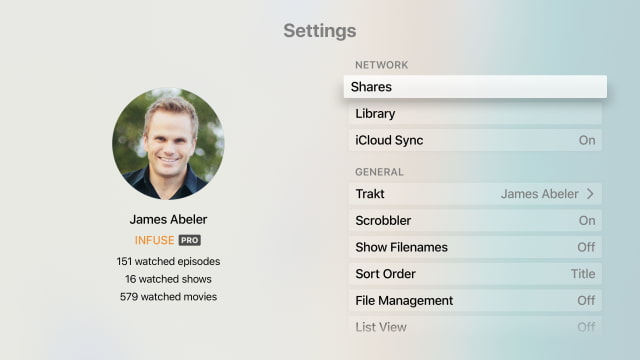Screen dimensions: 640x360
Task: Click the James Abeler profile photo
Action: coord(168,143)
